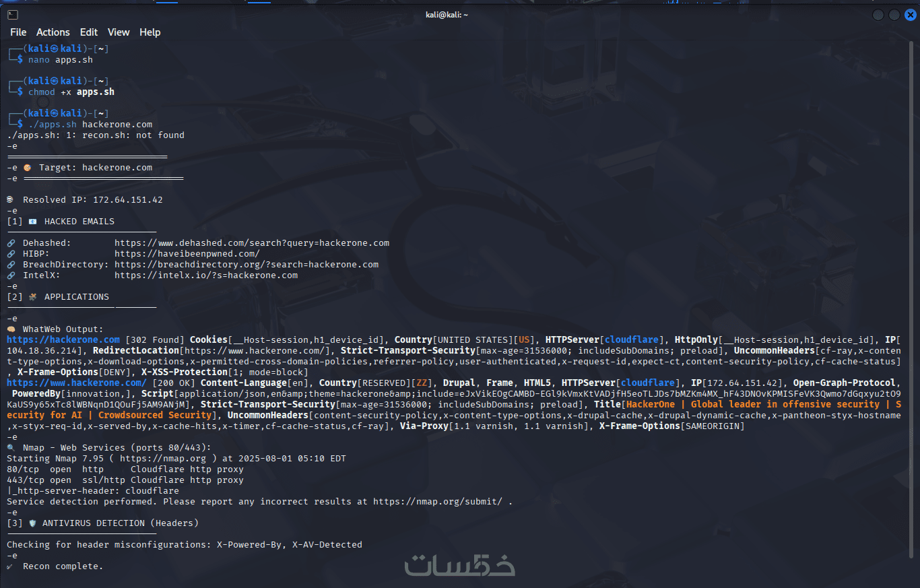Click the '443/tcp open ssl/http' result row
Screen dimensions: 920x588
125,480
